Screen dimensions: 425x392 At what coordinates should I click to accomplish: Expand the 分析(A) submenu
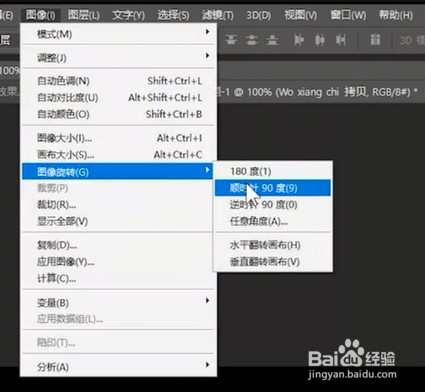click(119, 367)
